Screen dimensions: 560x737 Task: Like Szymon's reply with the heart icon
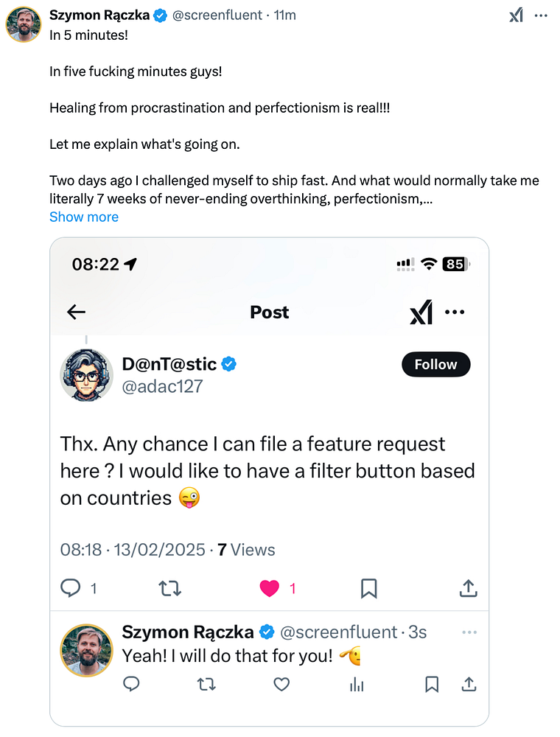[x=281, y=685]
